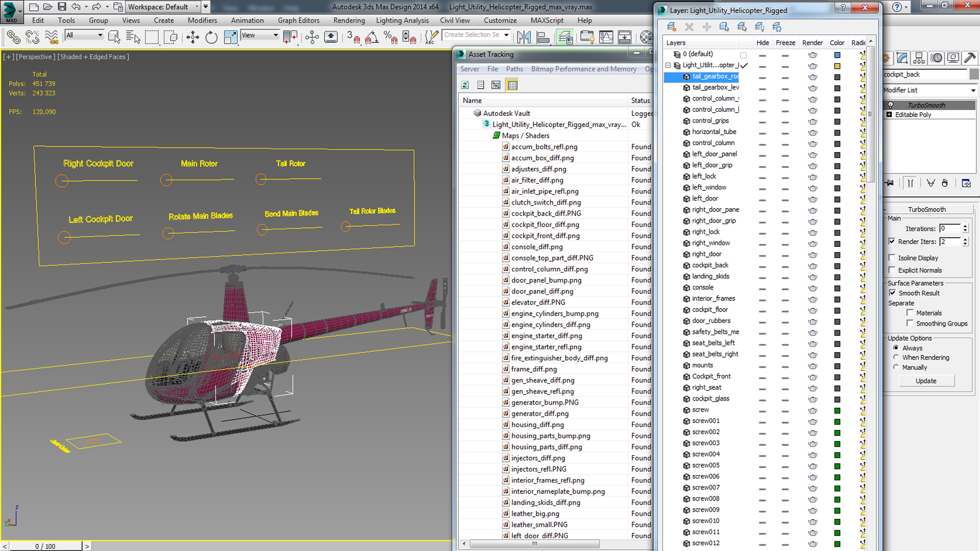Click the Shaded + Edged Faces viewport label
The image size is (980, 551).
tap(93, 57)
